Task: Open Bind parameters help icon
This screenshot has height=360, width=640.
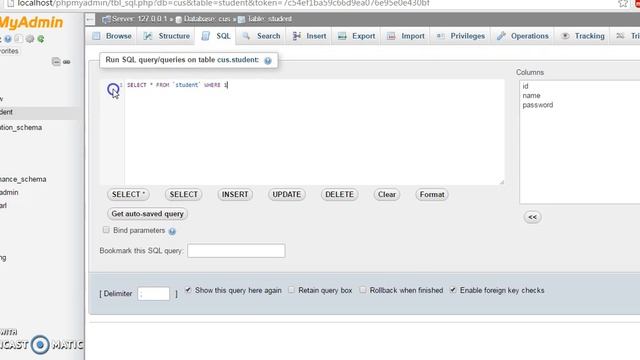Action: coord(172,231)
